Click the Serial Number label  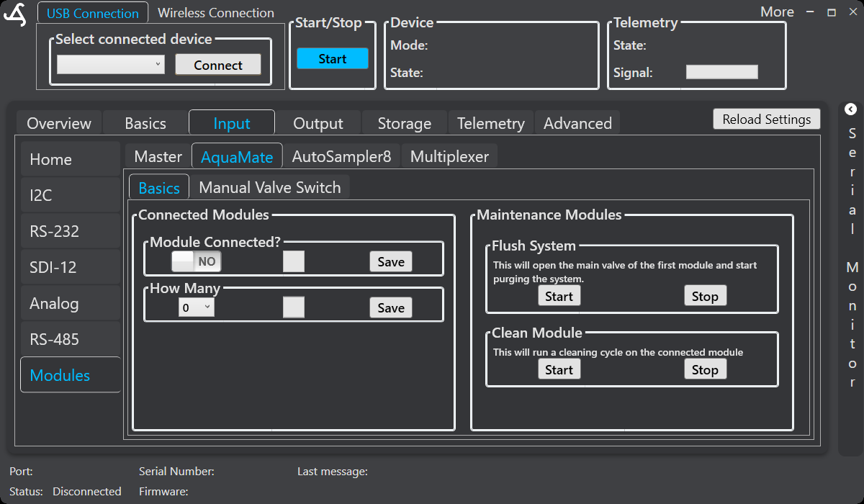coord(176,472)
